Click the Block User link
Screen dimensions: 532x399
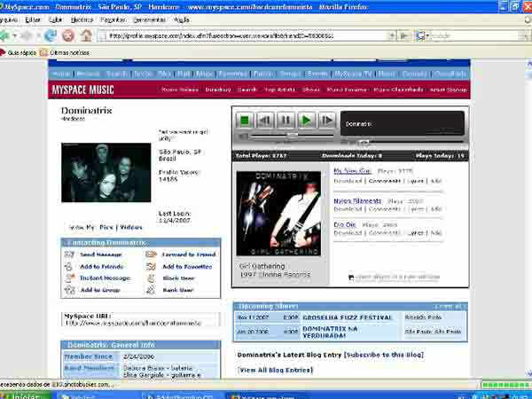point(178,278)
